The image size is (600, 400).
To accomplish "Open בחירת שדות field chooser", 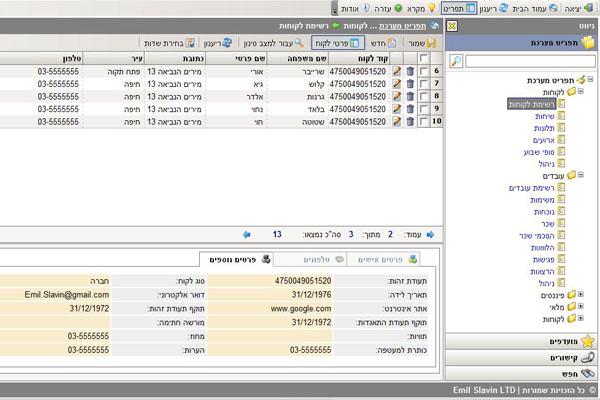I will pos(170,43).
